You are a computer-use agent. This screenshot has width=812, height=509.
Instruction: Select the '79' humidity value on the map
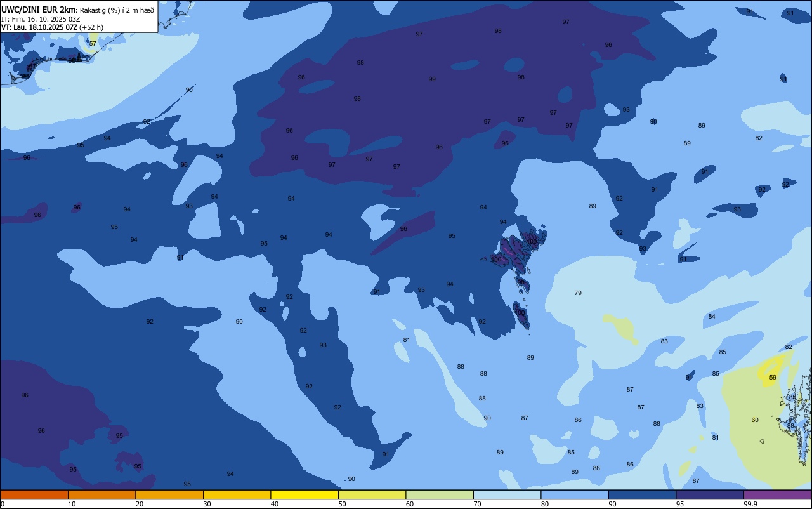tap(578, 293)
